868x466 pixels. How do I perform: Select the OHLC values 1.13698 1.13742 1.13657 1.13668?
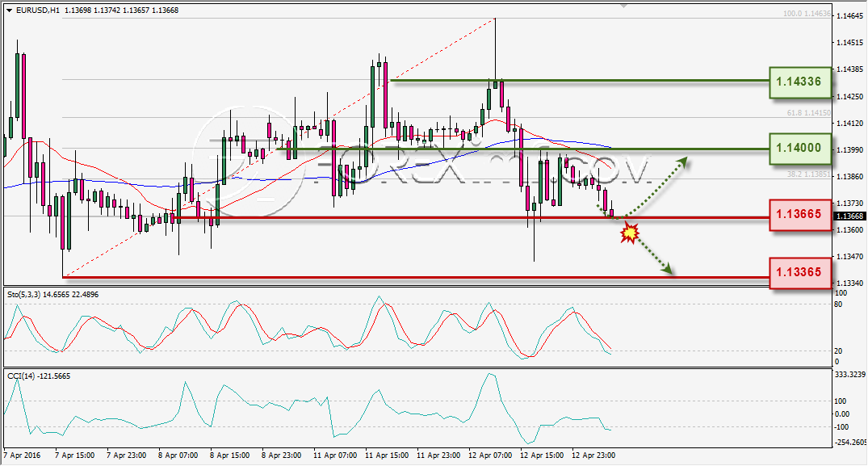(x=122, y=10)
